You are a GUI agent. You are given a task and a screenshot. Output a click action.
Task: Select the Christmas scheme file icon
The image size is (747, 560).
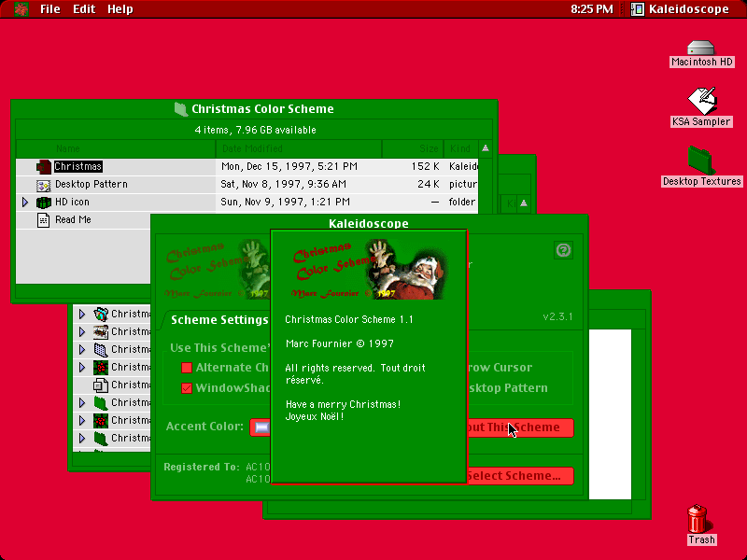[43, 167]
